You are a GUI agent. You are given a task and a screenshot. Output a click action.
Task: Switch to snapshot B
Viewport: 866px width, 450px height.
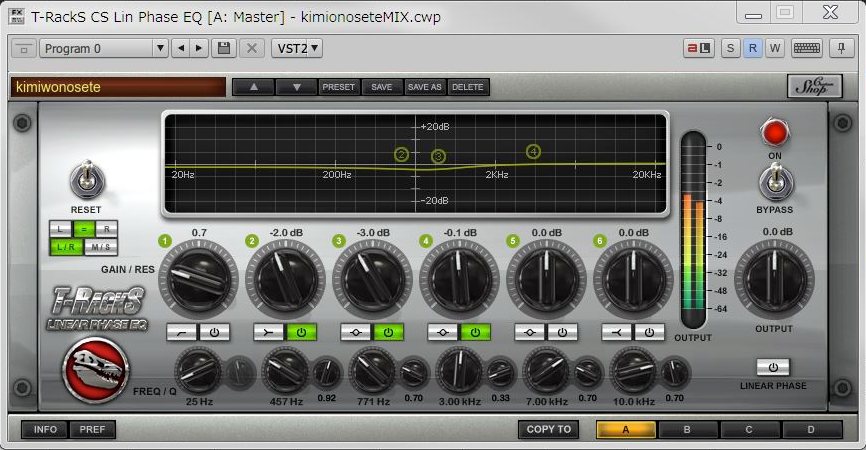[x=688, y=430]
